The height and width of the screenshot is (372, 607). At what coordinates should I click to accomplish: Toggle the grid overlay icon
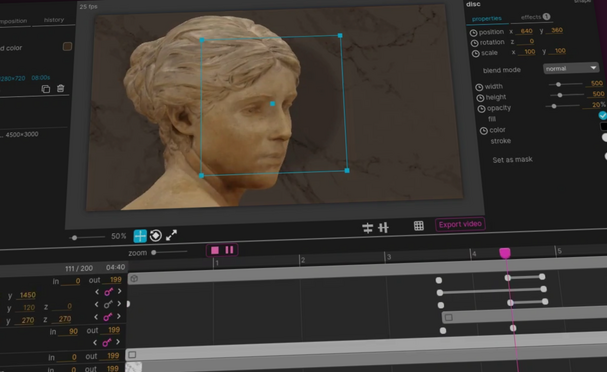click(x=418, y=226)
